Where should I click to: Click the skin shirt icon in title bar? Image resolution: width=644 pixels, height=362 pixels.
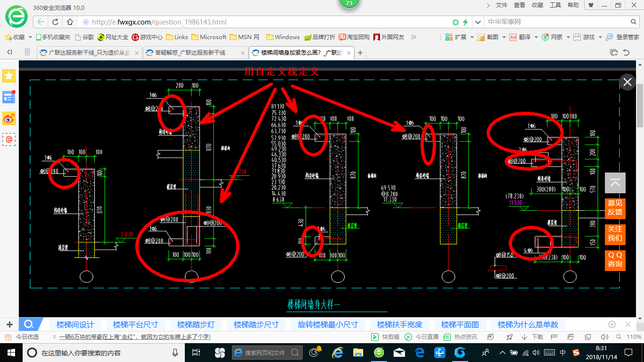click(591, 5)
